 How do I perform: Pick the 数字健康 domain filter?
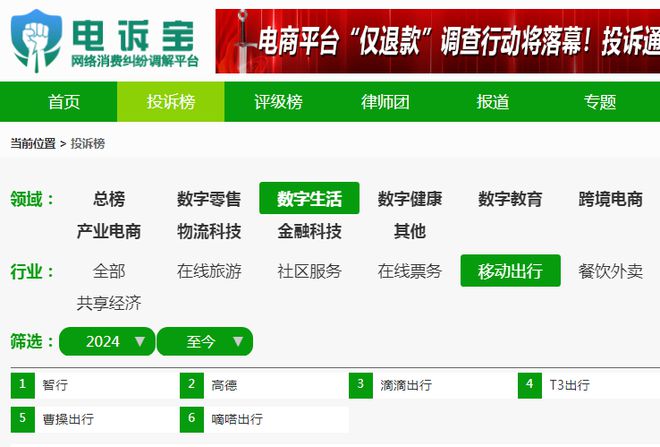410,199
